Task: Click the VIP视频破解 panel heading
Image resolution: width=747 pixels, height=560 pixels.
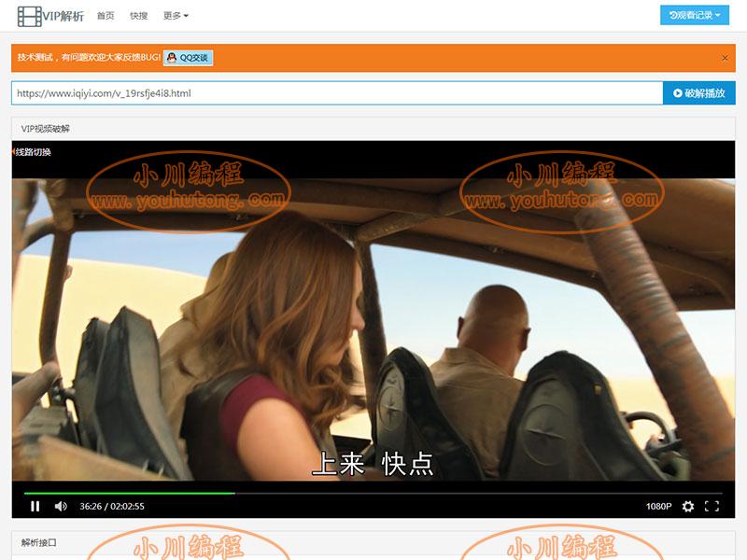Action: pos(46,129)
